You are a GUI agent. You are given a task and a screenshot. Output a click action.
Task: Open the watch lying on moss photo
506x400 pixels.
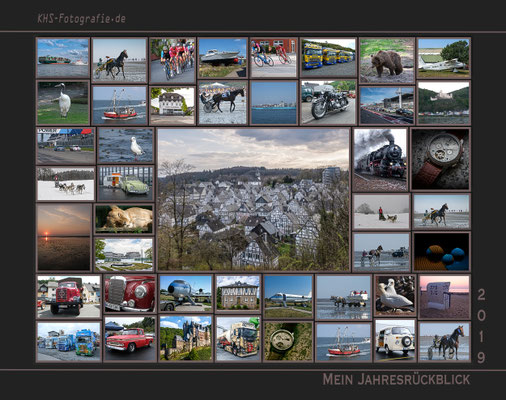point(288,342)
